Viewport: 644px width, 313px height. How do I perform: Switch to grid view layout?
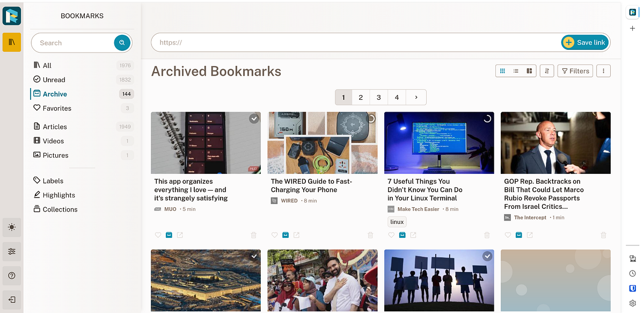click(x=502, y=71)
